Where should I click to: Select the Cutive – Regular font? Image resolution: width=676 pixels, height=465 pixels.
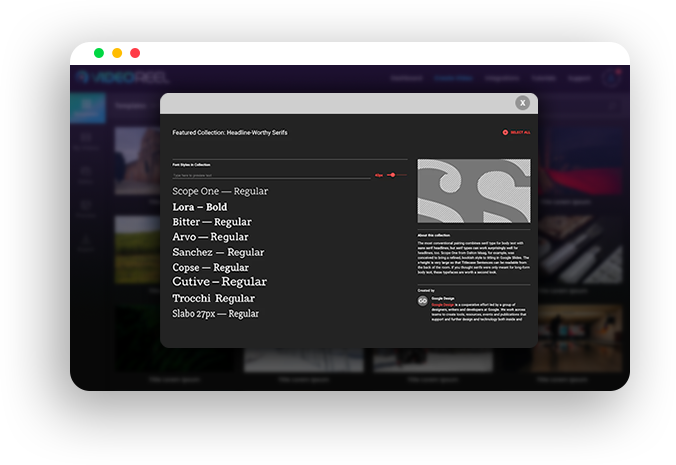pyautogui.click(x=219, y=282)
